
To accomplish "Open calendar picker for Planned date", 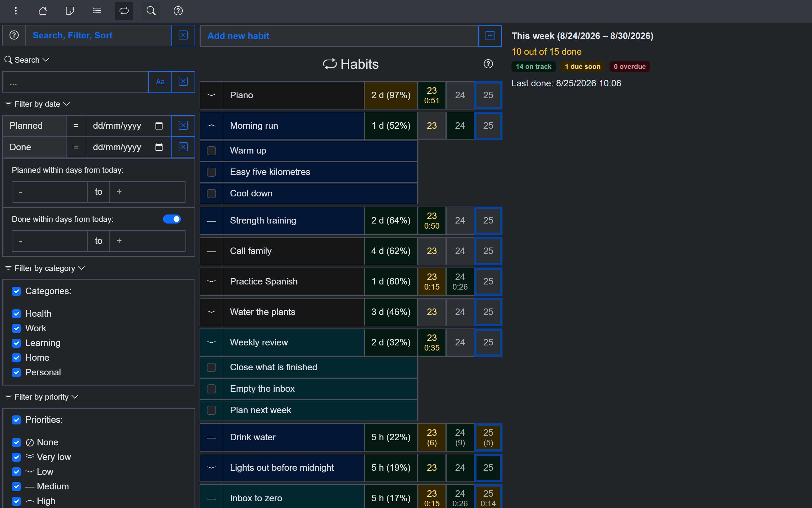I will [159, 126].
